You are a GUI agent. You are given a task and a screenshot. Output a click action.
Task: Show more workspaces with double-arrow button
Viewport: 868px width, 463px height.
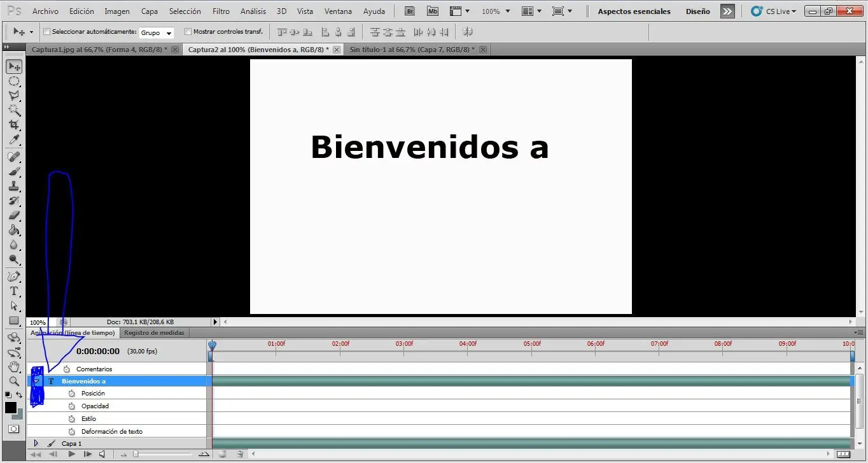click(x=727, y=11)
